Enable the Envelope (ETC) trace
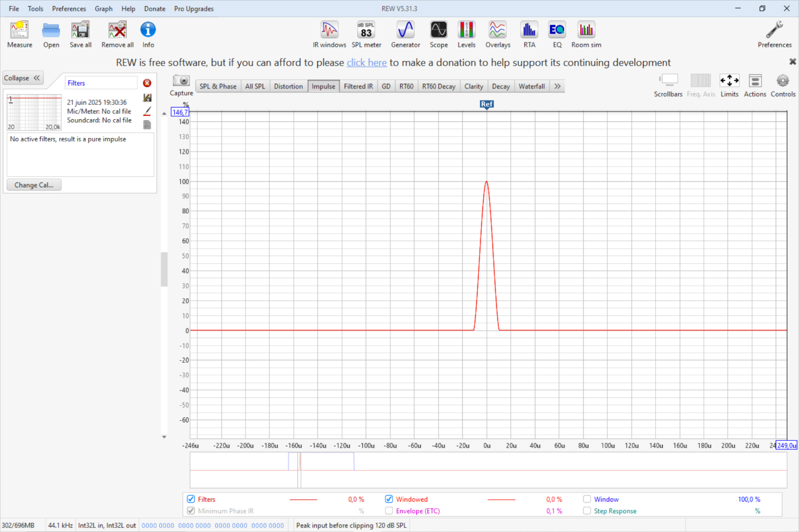 point(389,511)
